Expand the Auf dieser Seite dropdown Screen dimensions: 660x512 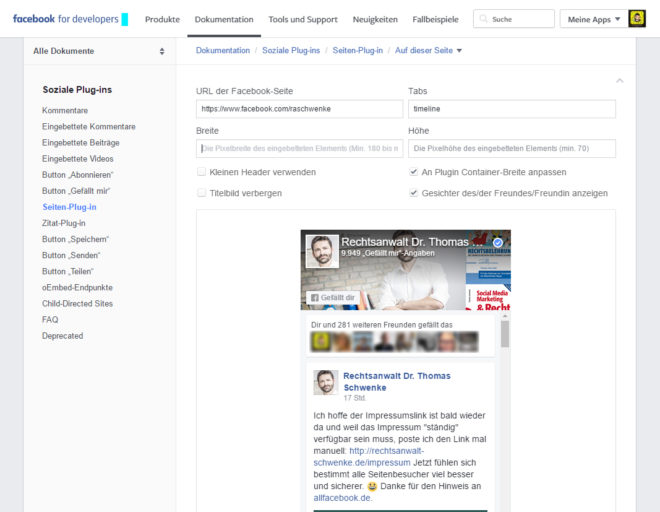tap(428, 51)
